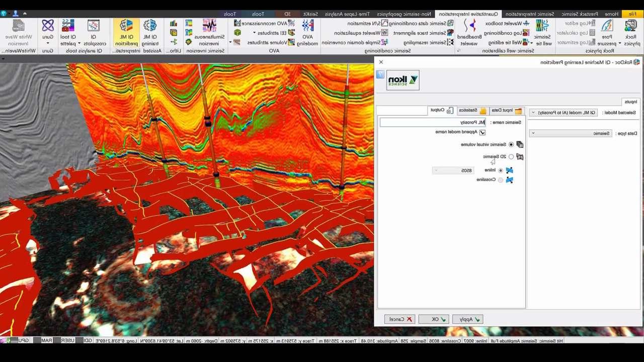Open the QI tool palette
644x362 pixels.
68,33
